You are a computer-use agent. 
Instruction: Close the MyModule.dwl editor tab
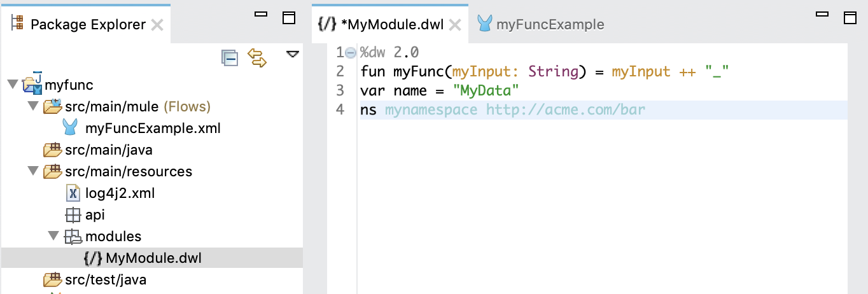coord(455,25)
